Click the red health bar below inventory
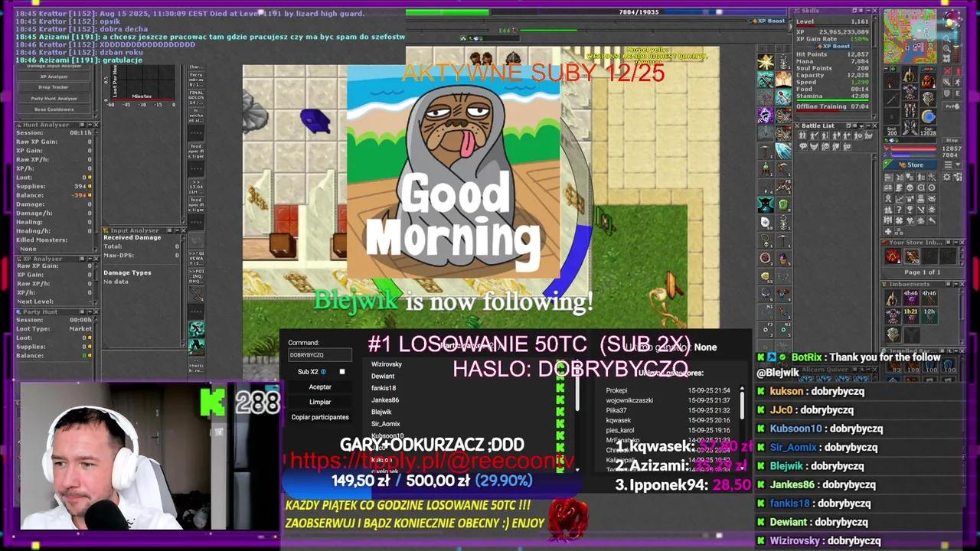 click(x=913, y=148)
